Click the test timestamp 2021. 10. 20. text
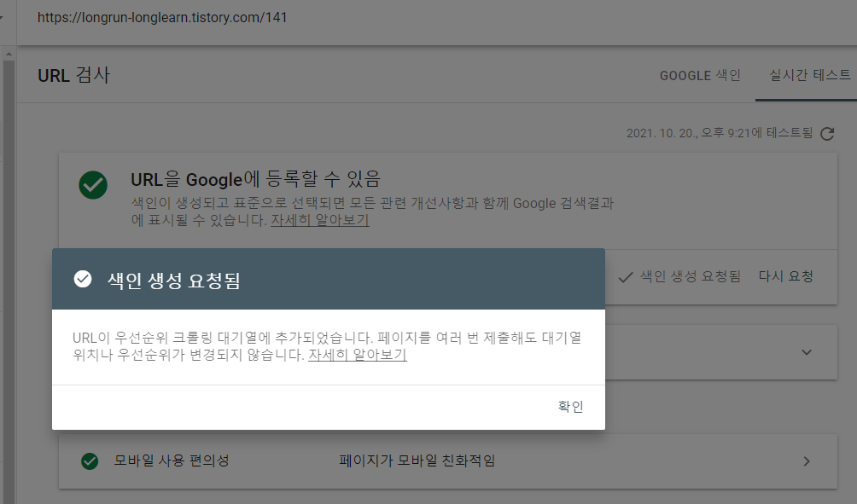Screen dimensions: 857x504 coord(720,133)
